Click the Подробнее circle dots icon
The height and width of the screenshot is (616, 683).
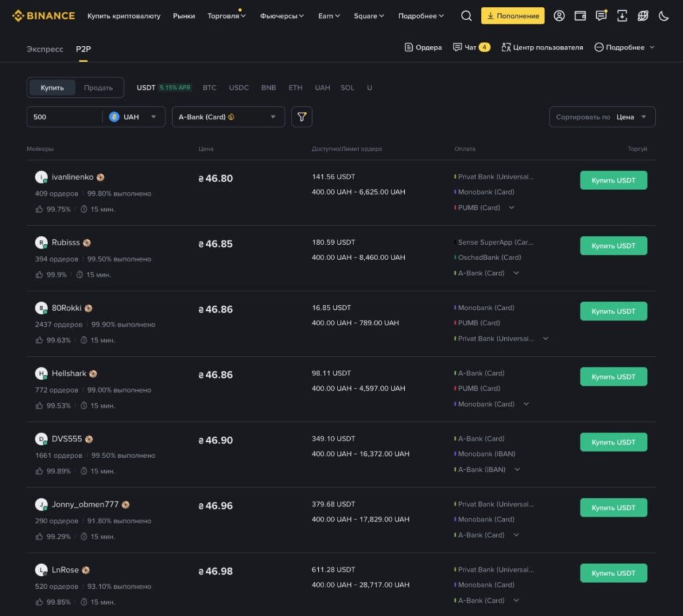coord(599,47)
